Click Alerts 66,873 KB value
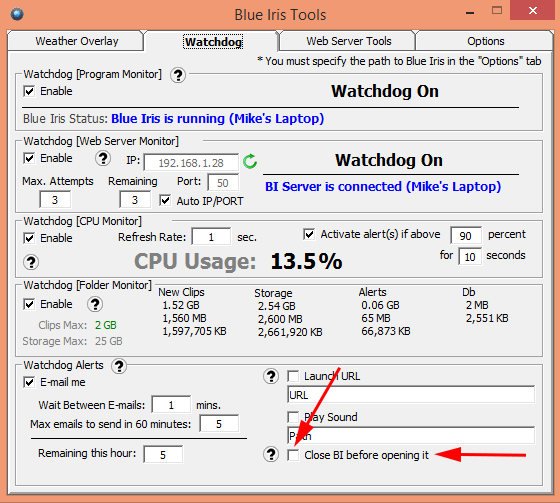Viewport: 560px width, 503px height. pyautogui.click(x=386, y=331)
